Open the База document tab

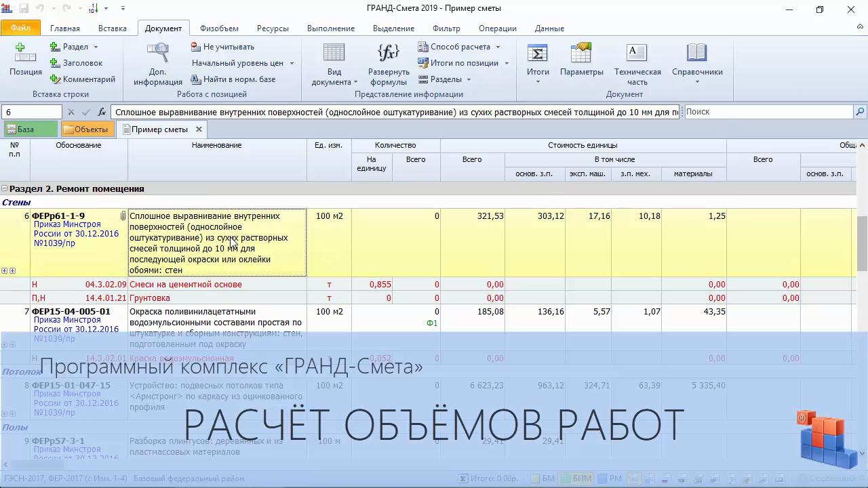[x=31, y=129]
